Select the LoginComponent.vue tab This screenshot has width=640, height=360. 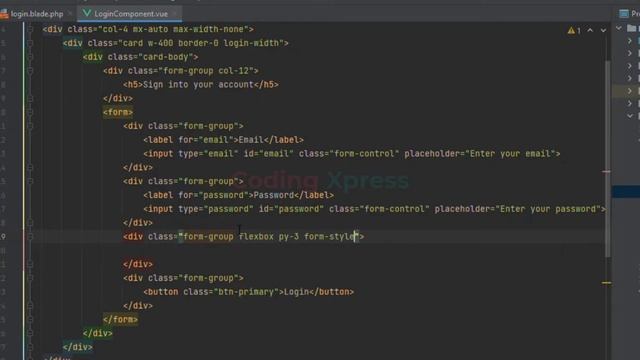coord(131,14)
